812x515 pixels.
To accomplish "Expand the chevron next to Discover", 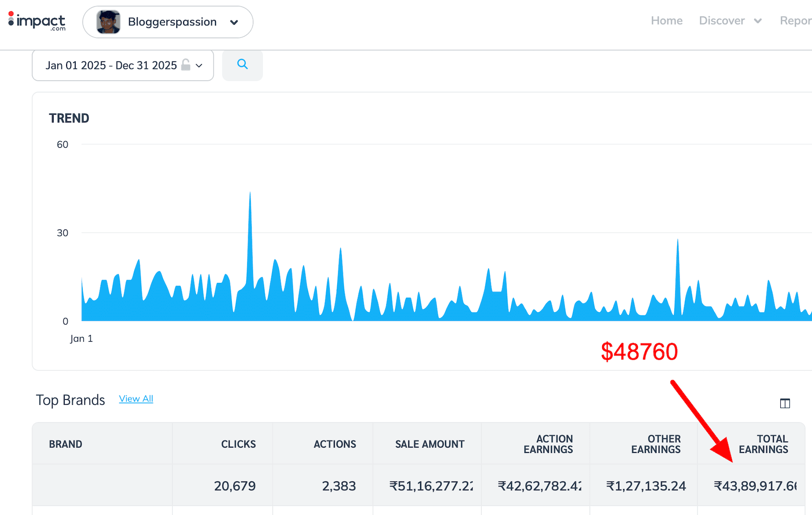I will tap(758, 21).
